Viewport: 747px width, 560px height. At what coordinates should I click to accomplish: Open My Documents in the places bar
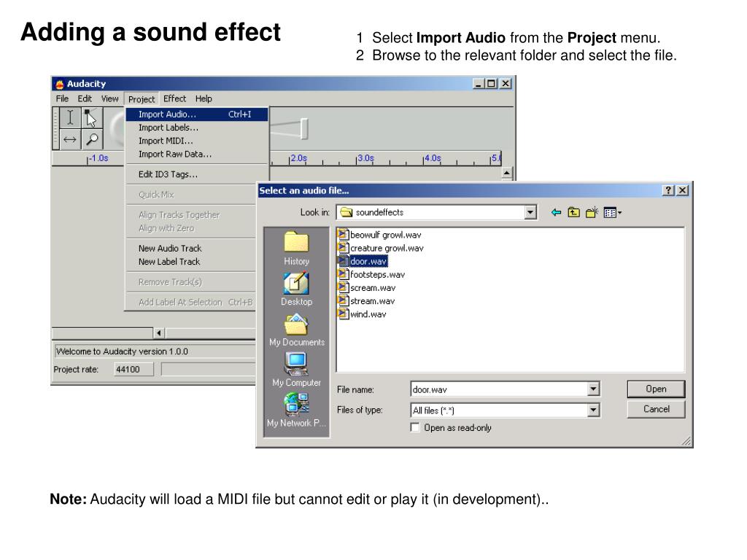point(296,330)
